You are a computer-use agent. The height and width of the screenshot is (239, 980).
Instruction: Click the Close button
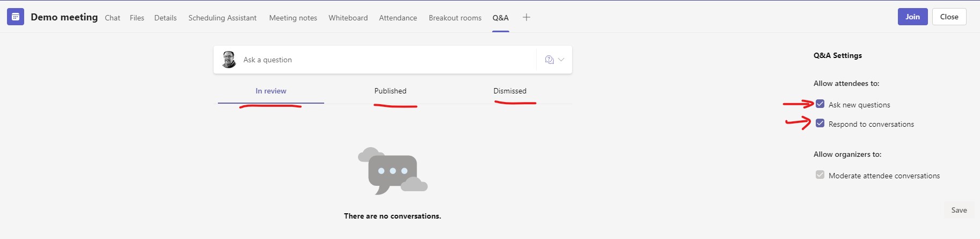(949, 17)
